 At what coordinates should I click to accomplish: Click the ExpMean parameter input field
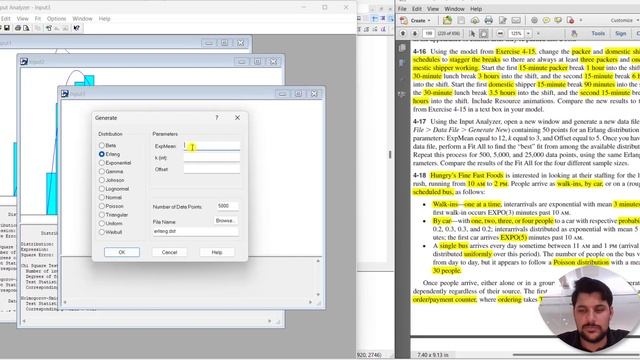(x=211, y=146)
